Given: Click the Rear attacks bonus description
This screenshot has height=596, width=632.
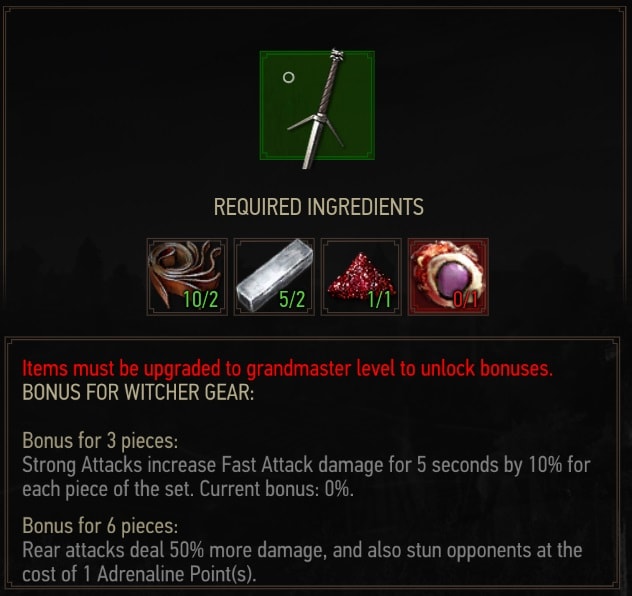Looking at the screenshot, I should tap(302, 562).
